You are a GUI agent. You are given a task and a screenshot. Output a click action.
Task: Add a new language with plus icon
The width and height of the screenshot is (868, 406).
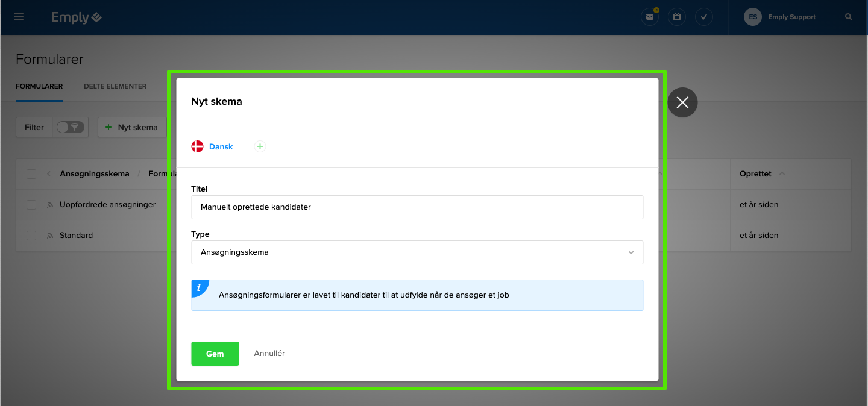click(x=260, y=146)
